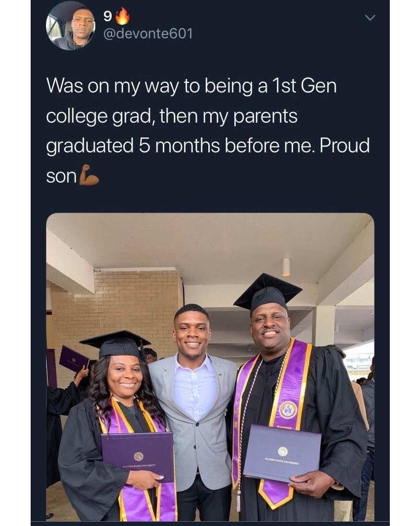Click the @devonte601 handle
The image size is (420, 526).
point(148,34)
